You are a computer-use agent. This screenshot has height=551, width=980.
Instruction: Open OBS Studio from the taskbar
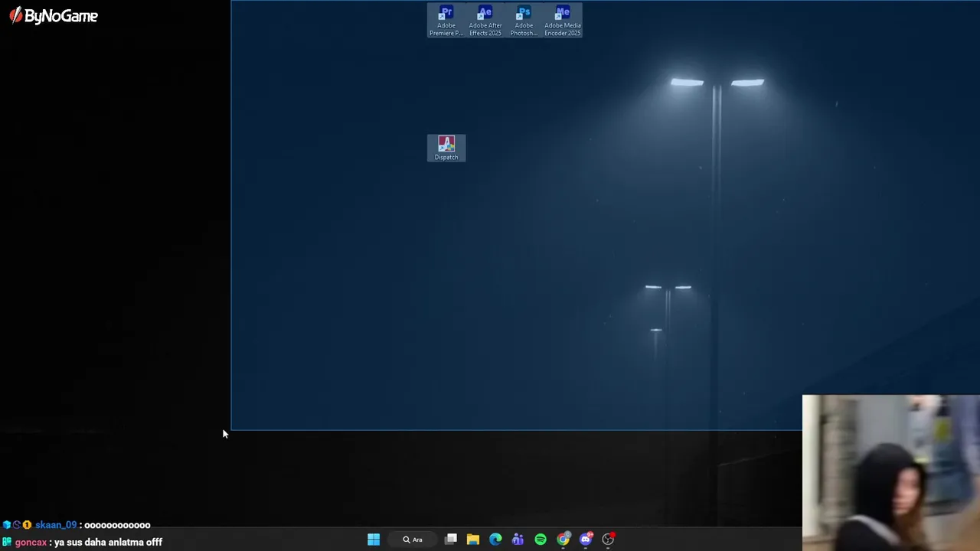[608, 540]
